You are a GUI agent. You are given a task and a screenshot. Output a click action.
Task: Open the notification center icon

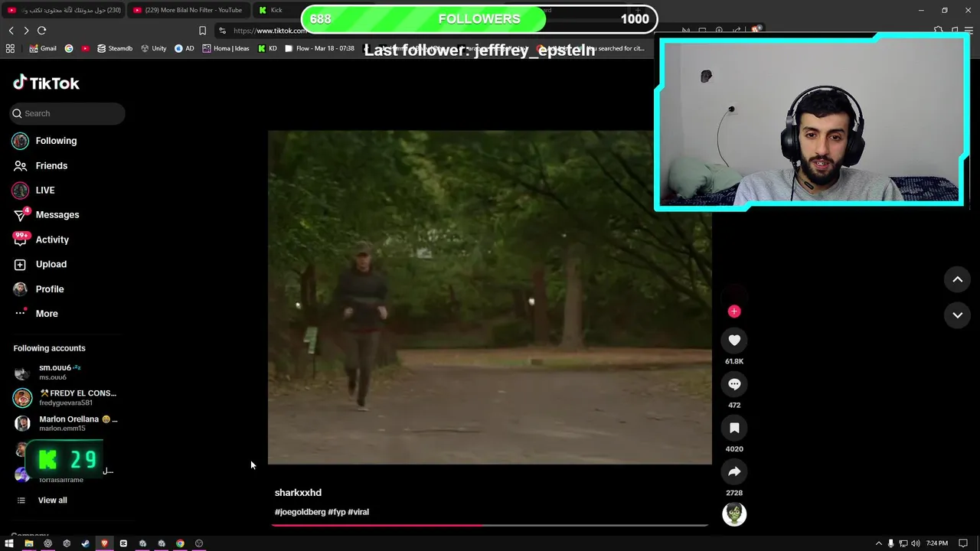964,543
